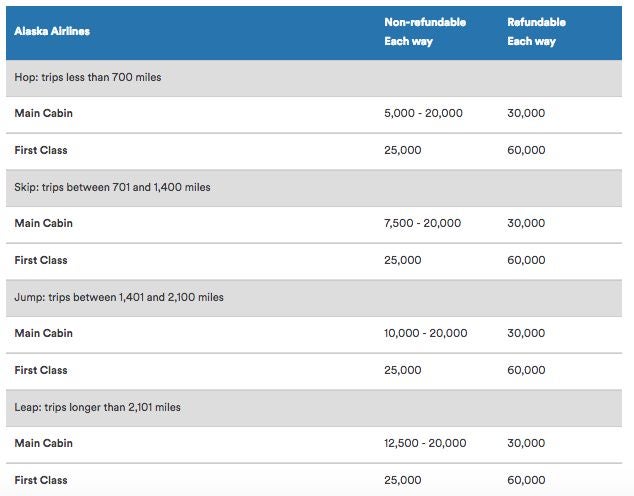
Task: Click 60,000 in Jump First Class row
Action: 526,370
